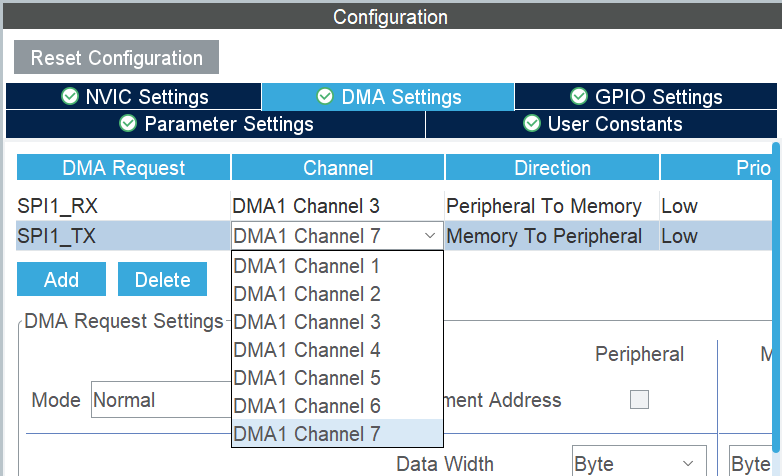Open the Parameter Settings tab
The width and height of the screenshot is (782, 476).
[216, 124]
